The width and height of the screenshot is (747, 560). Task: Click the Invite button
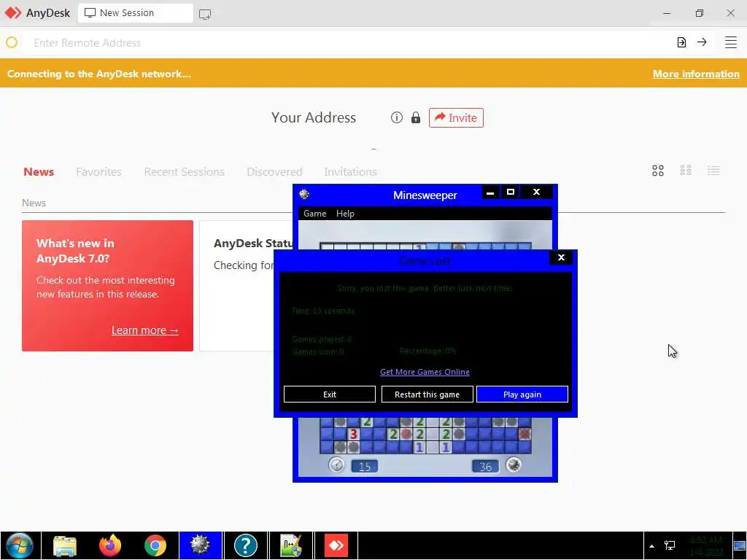point(456,117)
